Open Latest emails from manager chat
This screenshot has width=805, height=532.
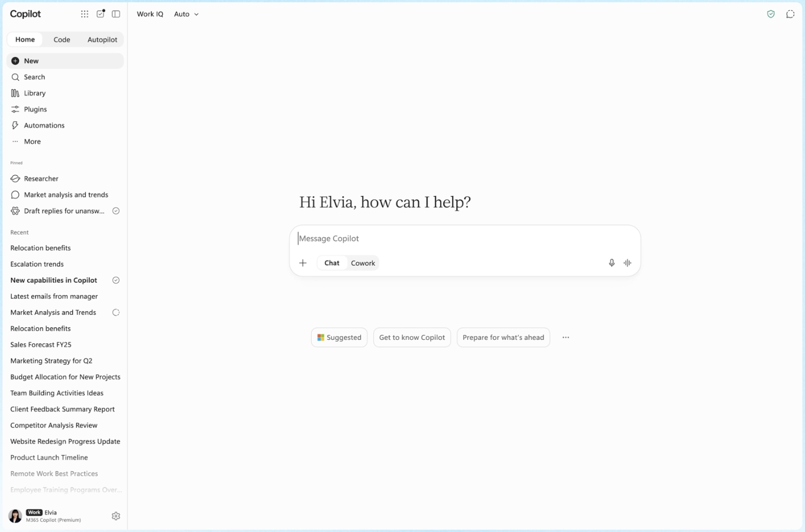pos(54,296)
